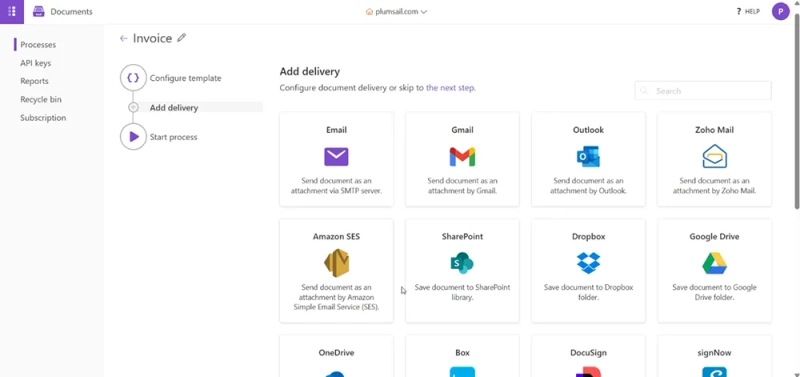Click the plus circle for Add delivery
This screenshot has height=377, width=800.
pyautogui.click(x=133, y=108)
